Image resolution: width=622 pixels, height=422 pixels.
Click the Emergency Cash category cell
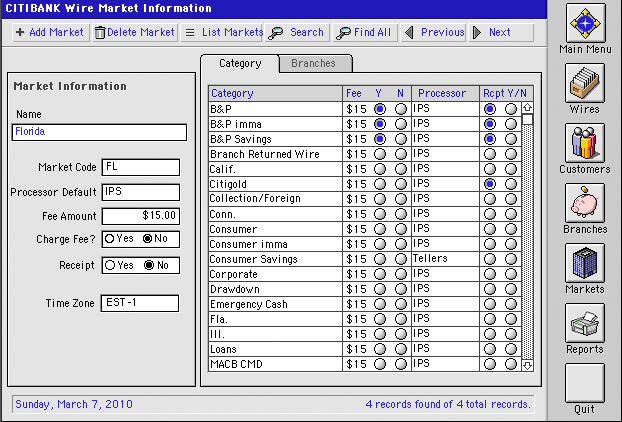pyautogui.click(x=275, y=304)
